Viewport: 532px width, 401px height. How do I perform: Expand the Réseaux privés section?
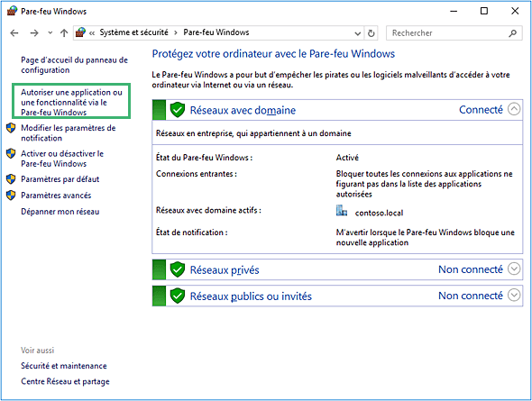(514, 269)
